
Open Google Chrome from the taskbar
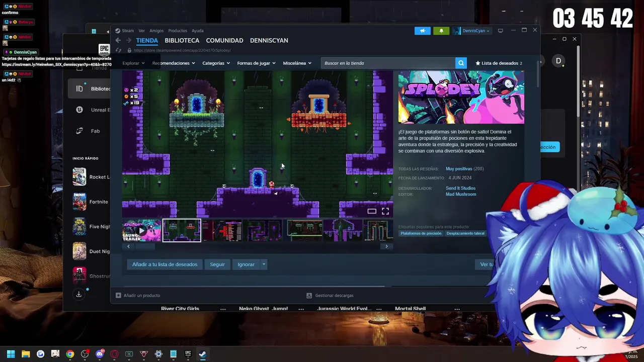[x=70, y=354]
